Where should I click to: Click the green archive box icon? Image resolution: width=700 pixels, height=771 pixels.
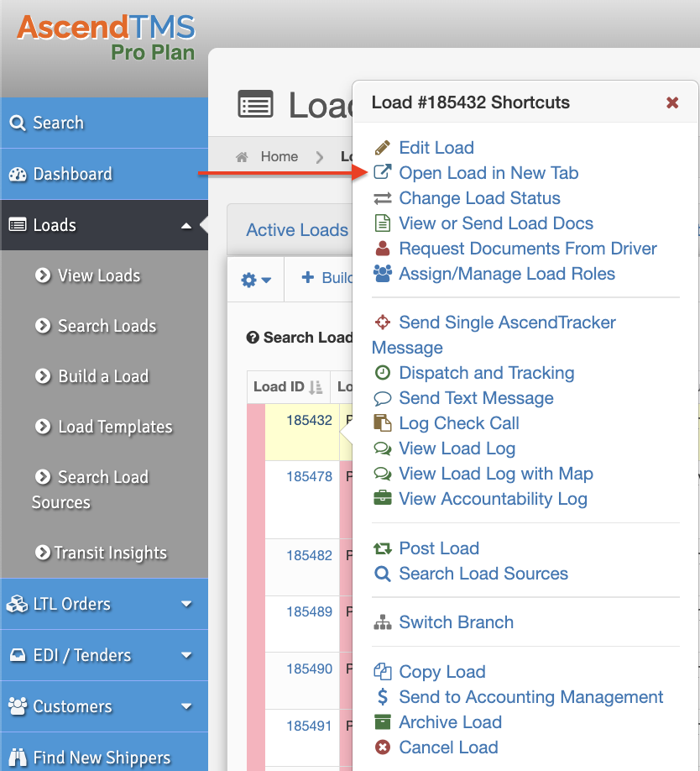pos(382,721)
